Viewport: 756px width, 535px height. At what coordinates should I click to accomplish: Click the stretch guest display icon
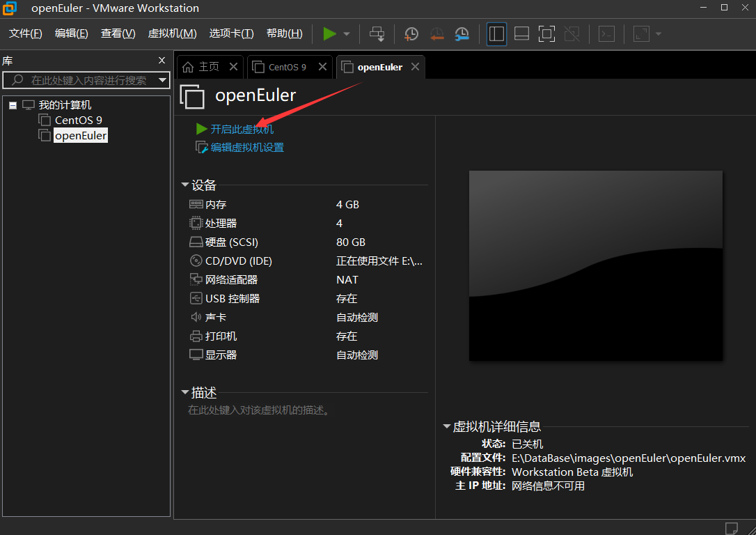coord(640,33)
